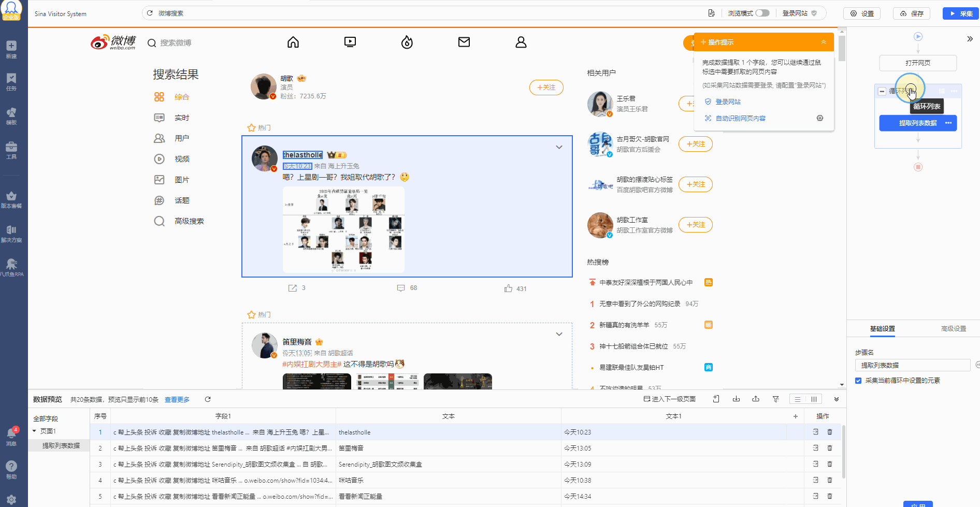The height and width of the screenshot is (507, 980).
Task: Select 实时 search filter
Action: [x=182, y=118]
